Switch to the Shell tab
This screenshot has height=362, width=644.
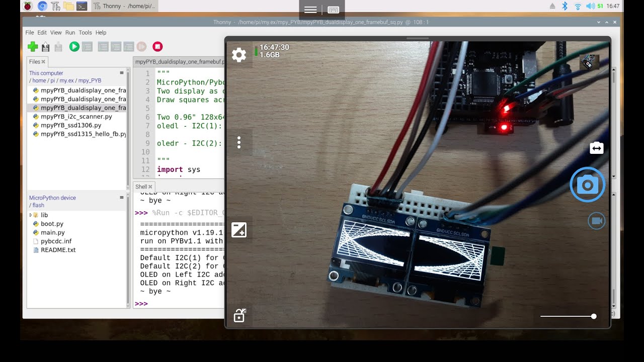(142, 186)
